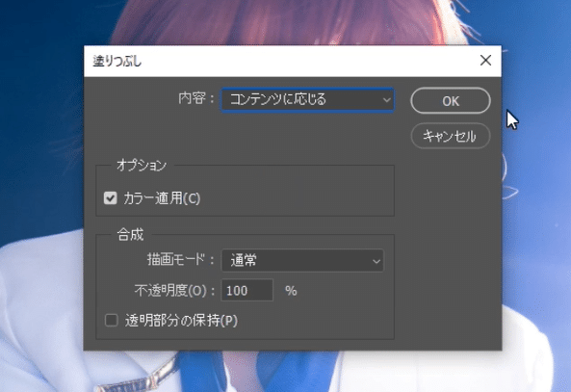
Task: Click the 内容： label text
Action: 196,98
